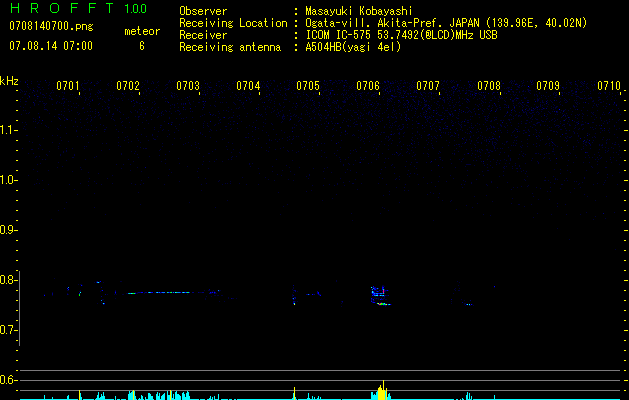Click the bright meteor echo at 0706
629x400 pixels.
click(380, 296)
